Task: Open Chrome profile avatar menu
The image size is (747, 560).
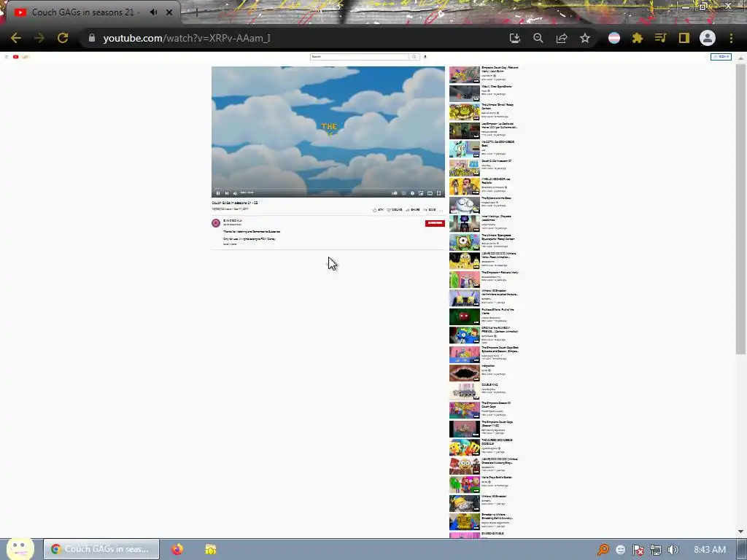Action: click(708, 38)
